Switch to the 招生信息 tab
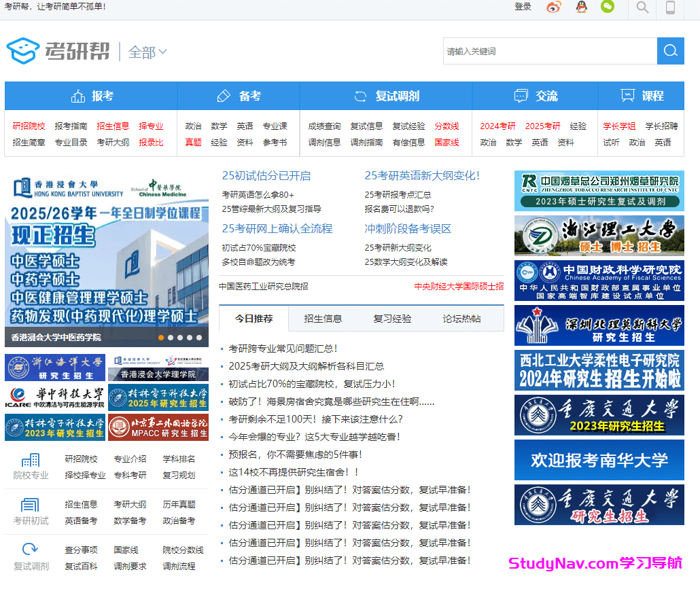 point(323,319)
